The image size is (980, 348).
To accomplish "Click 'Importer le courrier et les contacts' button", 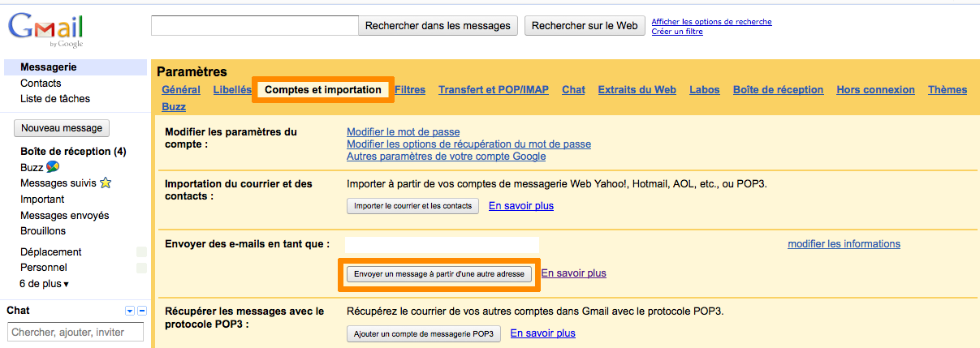I will click(x=413, y=206).
